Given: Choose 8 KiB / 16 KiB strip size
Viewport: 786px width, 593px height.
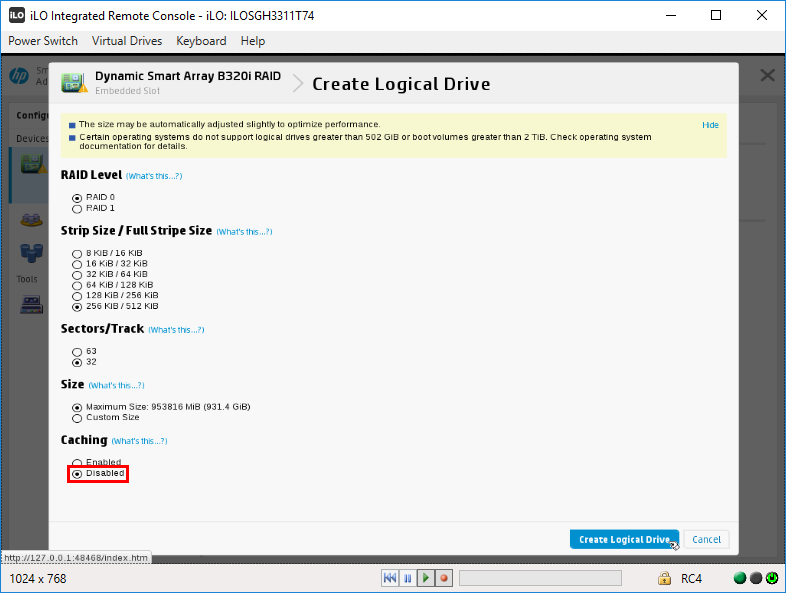Looking at the screenshot, I should point(77,254).
